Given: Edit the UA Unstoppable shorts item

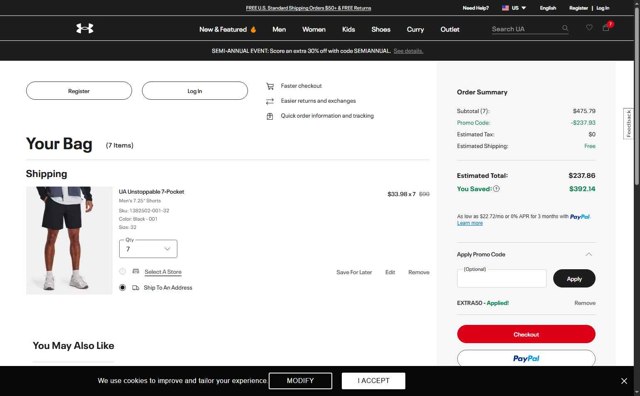Looking at the screenshot, I should [390, 272].
